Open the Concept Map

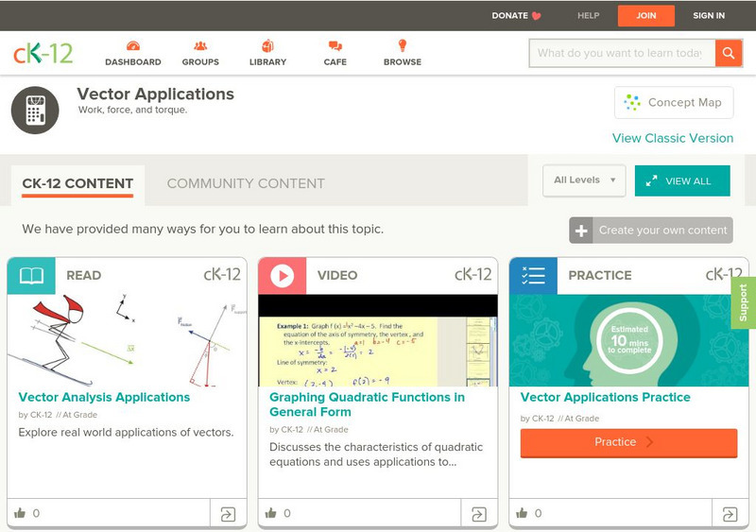673,103
